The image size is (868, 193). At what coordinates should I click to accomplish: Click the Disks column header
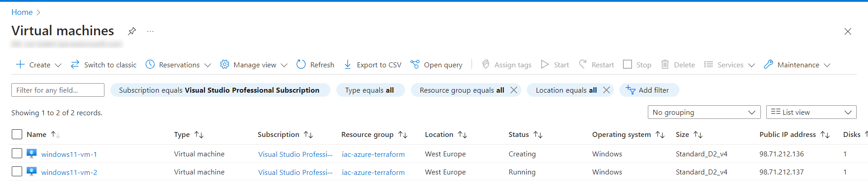click(852, 135)
